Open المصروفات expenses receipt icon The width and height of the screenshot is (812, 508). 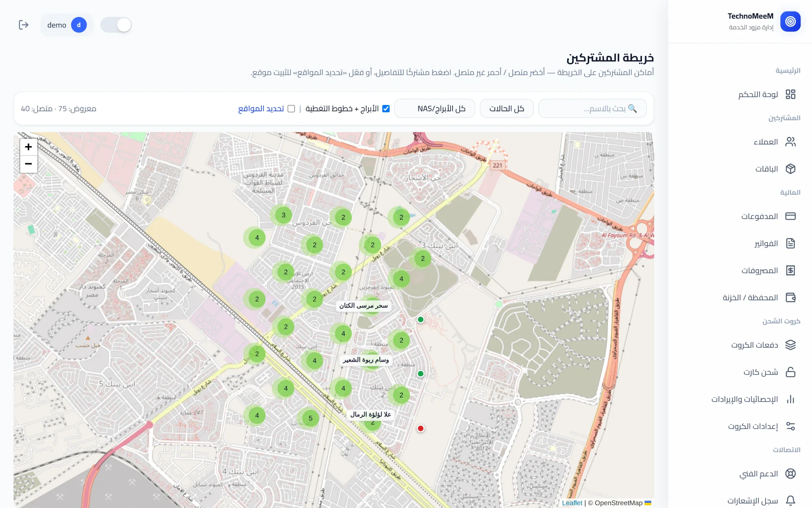[x=790, y=271]
